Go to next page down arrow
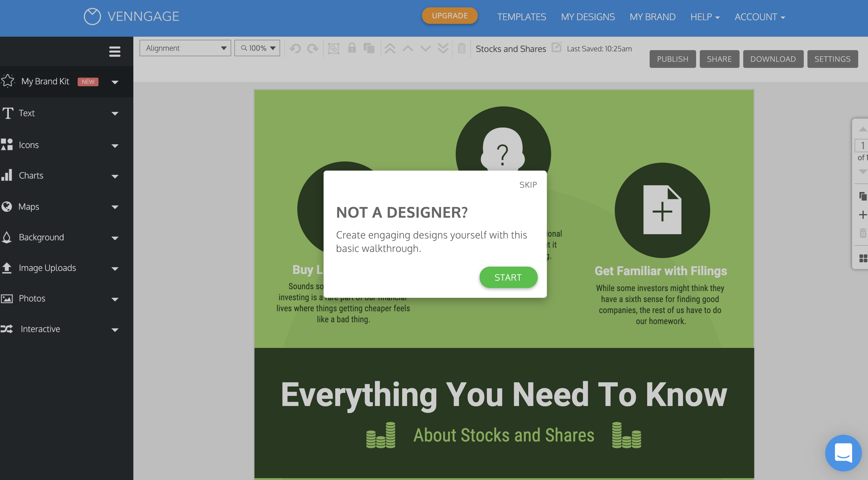The image size is (868, 480). 862,172
